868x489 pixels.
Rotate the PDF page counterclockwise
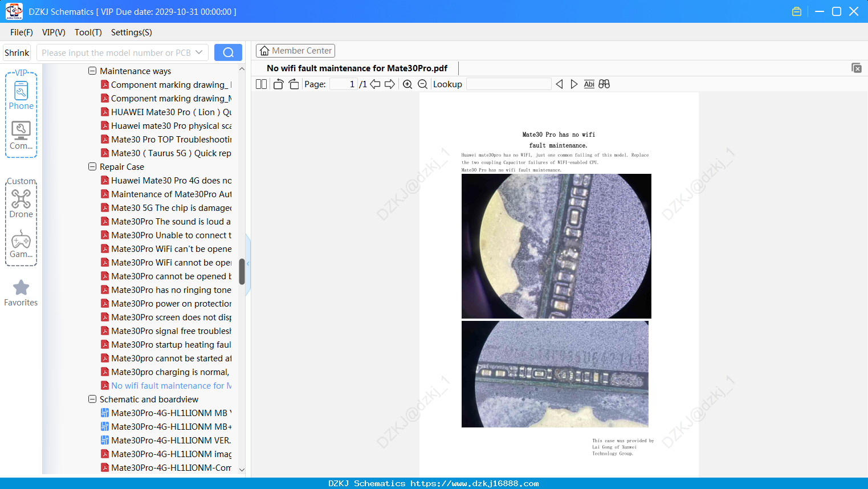(x=278, y=84)
